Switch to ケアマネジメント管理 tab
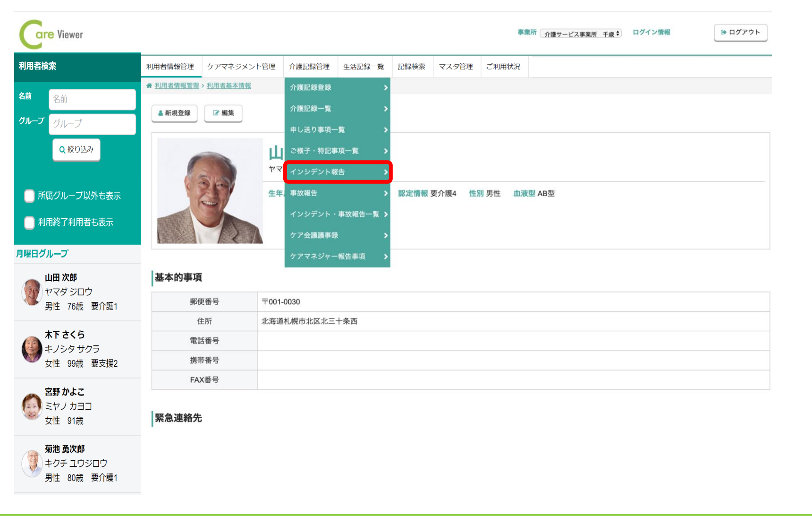 coord(241,67)
